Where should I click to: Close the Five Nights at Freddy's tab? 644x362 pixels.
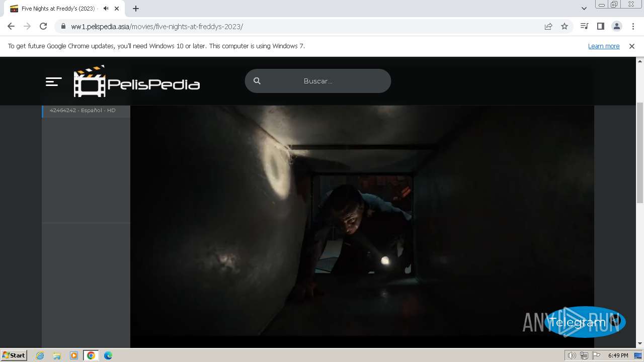(x=117, y=9)
